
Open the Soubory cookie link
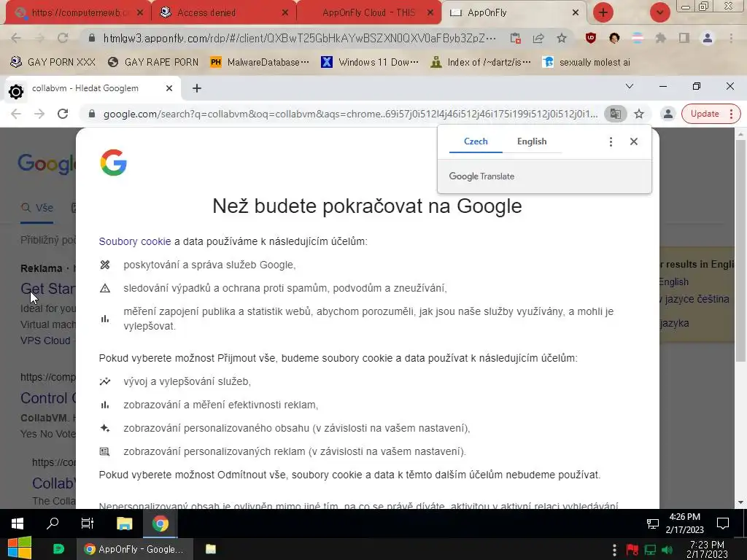pyautogui.click(x=135, y=241)
